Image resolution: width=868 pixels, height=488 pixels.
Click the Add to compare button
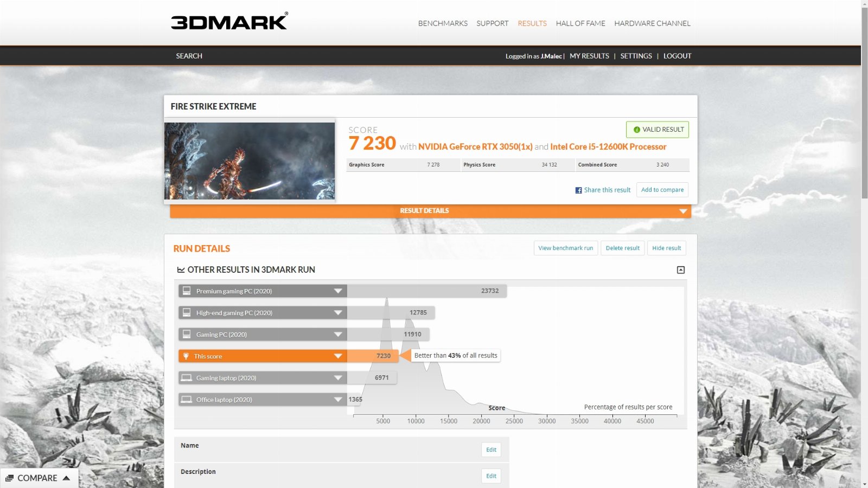tap(662, 190)
